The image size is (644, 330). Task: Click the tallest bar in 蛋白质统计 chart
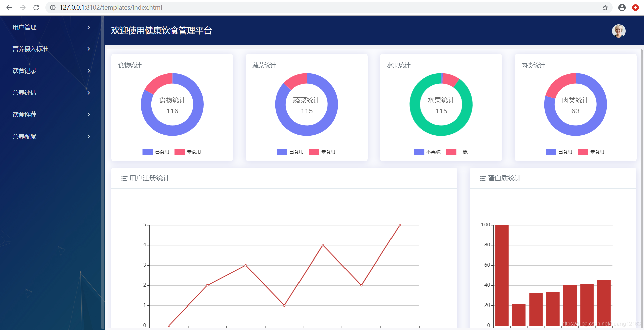pyautogui.click(x=502, y=275)
